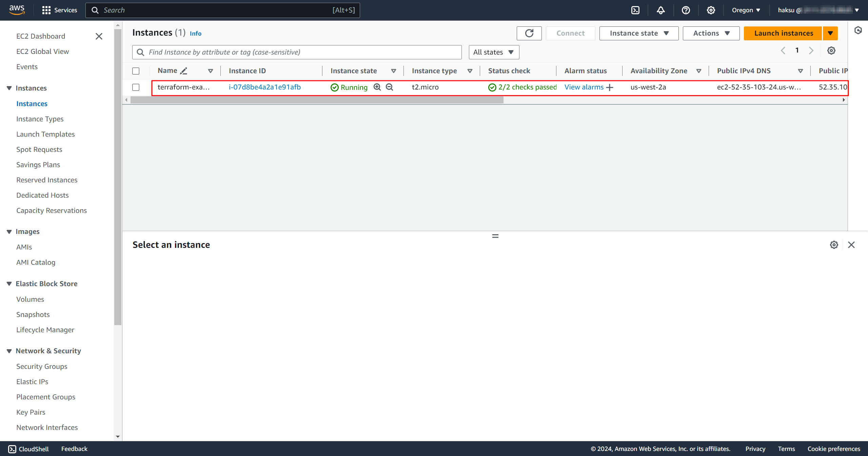Navigate to Launch Templates sidebar item

point(45,134)
